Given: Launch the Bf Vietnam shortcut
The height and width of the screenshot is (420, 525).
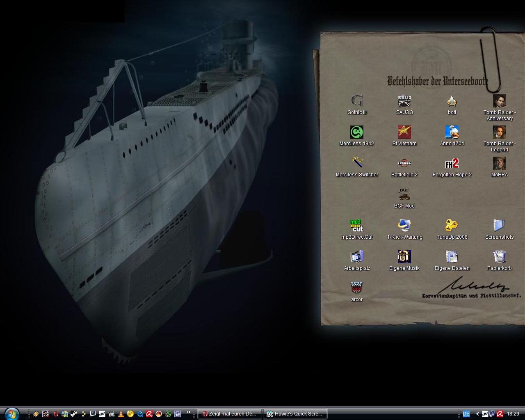Looking at the screenshot, I should 404,136.
